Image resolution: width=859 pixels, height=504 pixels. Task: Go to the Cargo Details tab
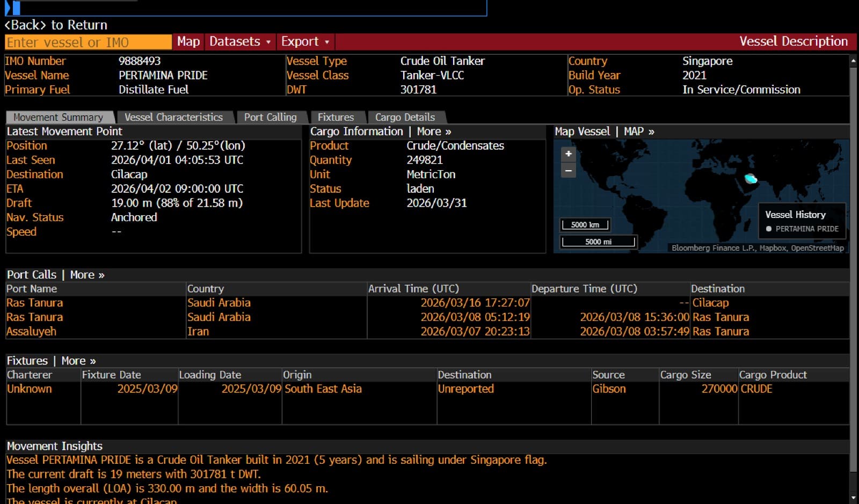(405, 117)
